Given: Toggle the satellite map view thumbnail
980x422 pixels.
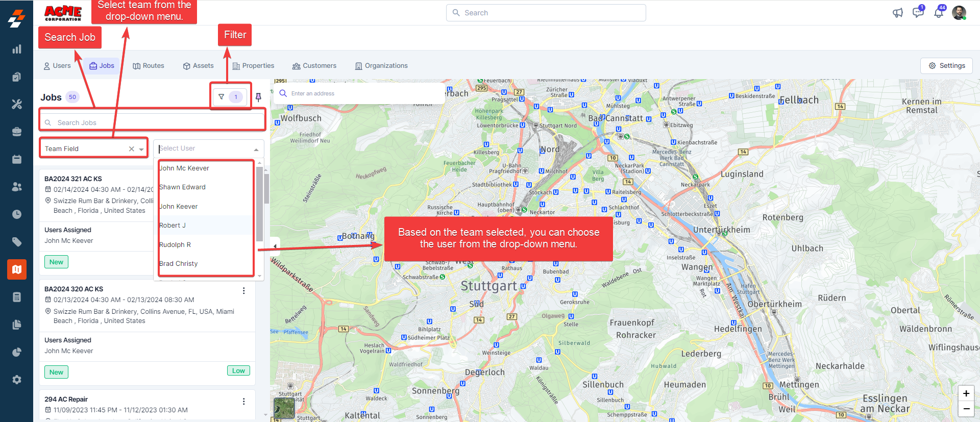Looking at the screenshot, I should pos(284,408).
